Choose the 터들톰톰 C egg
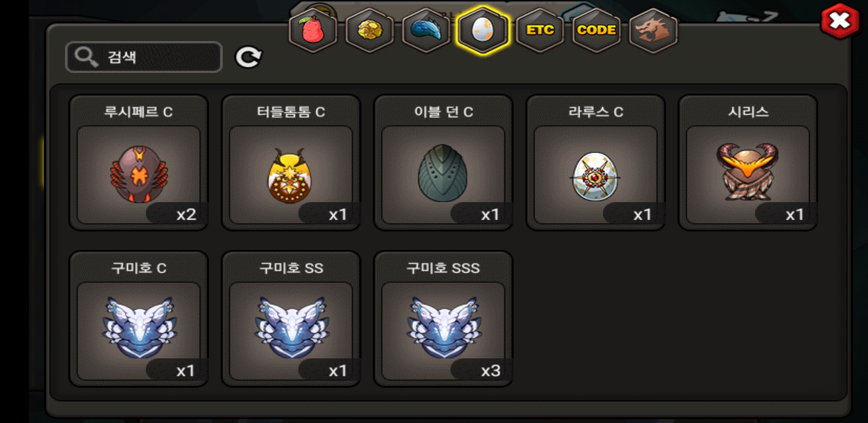This screenshot has height=423, width=868. point(291,163)
